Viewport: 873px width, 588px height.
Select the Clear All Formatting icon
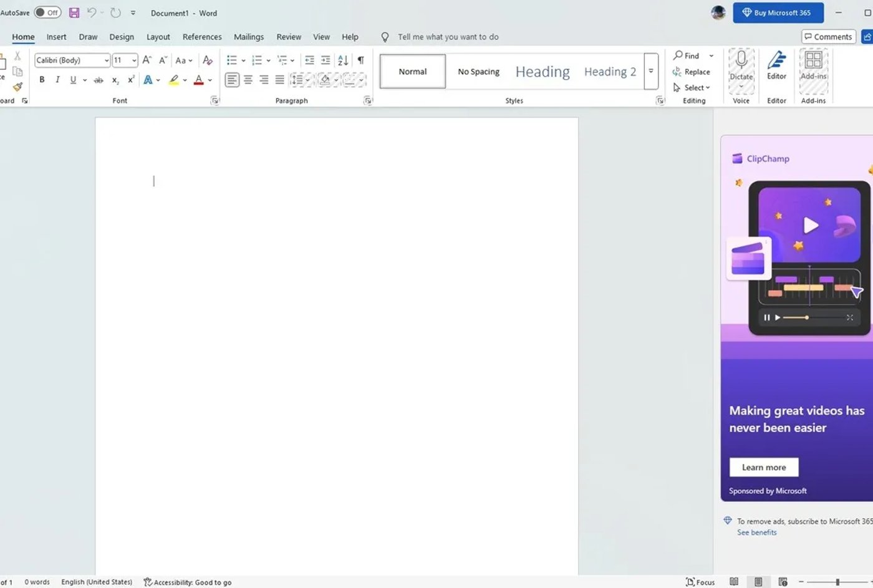208,60
